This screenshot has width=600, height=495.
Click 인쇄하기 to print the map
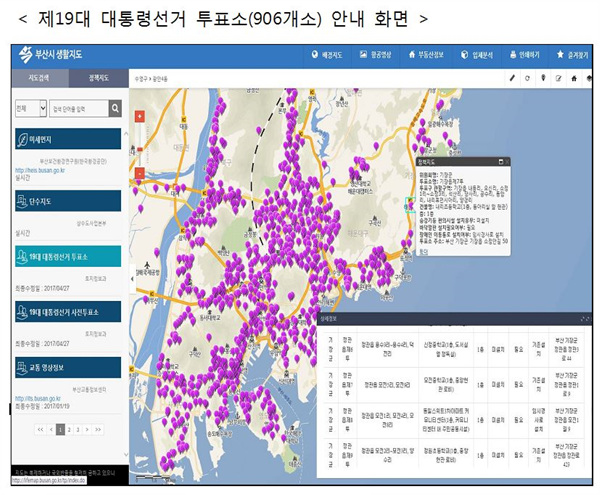[525, 55]
